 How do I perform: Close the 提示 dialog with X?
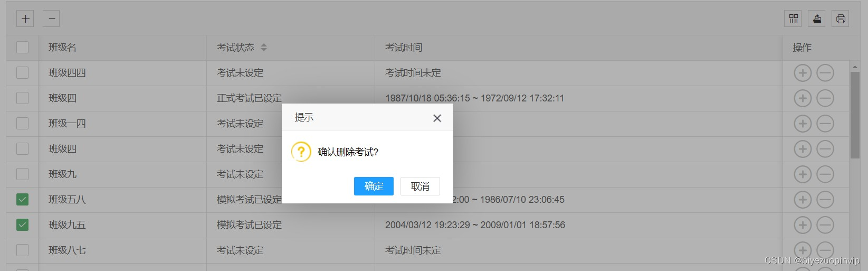[437, 118]
